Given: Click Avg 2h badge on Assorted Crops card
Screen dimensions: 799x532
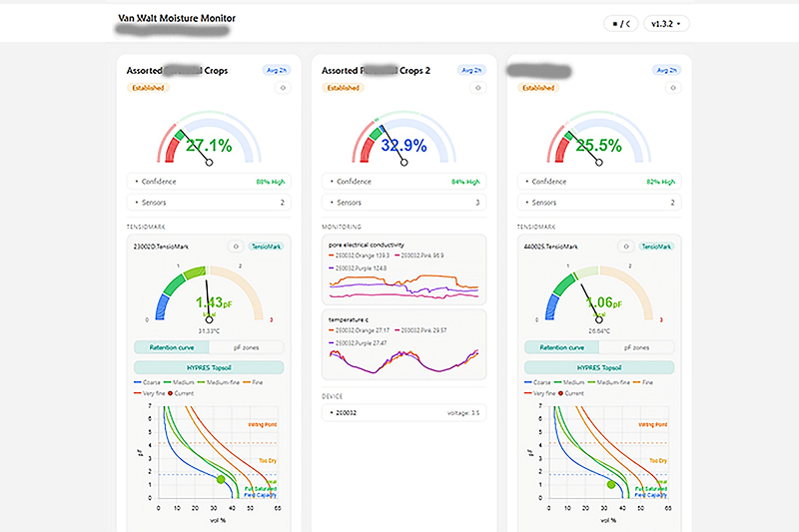Looking at the screenshot, I should coord(277,70).
